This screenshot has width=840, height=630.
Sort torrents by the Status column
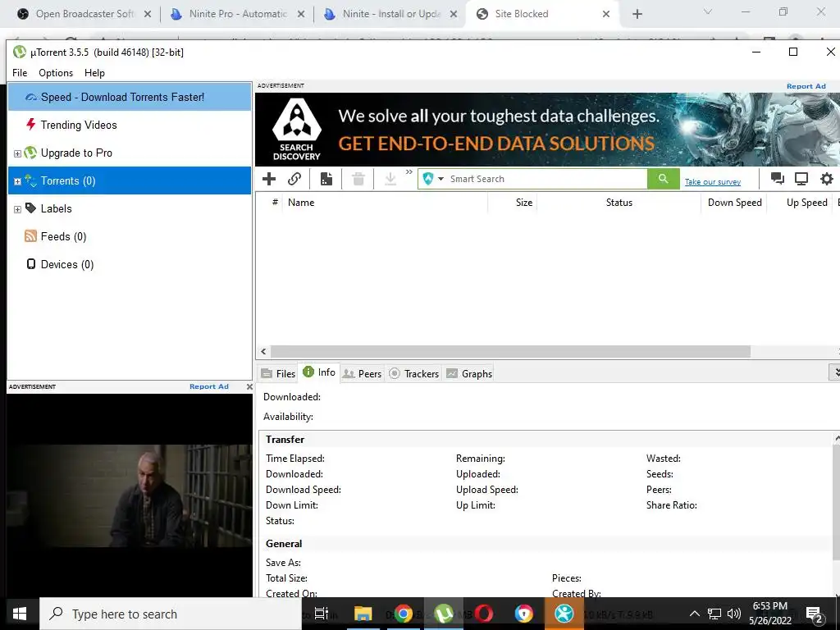click(x=619, y=203)
